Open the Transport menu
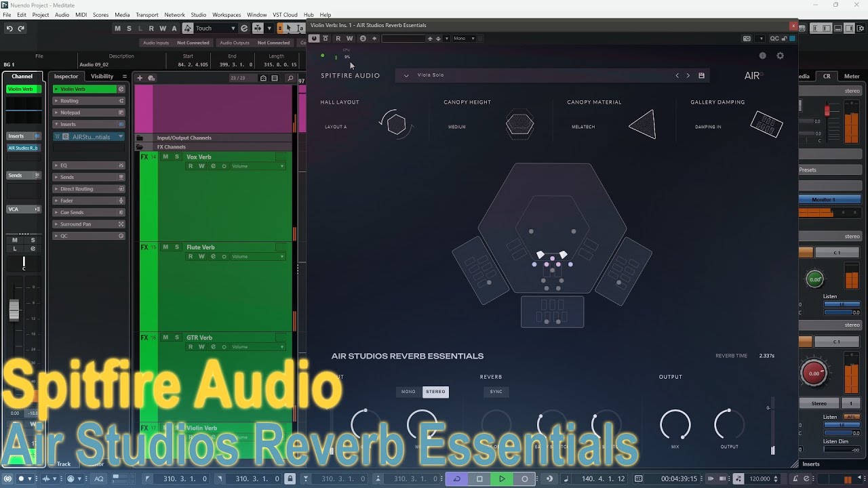868x488 pixels. coord(147,14)
